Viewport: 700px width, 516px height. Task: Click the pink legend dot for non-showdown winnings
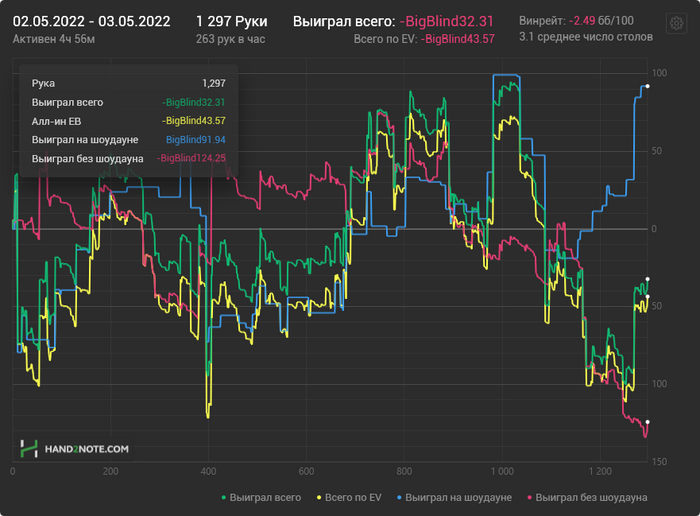(529, 497)
